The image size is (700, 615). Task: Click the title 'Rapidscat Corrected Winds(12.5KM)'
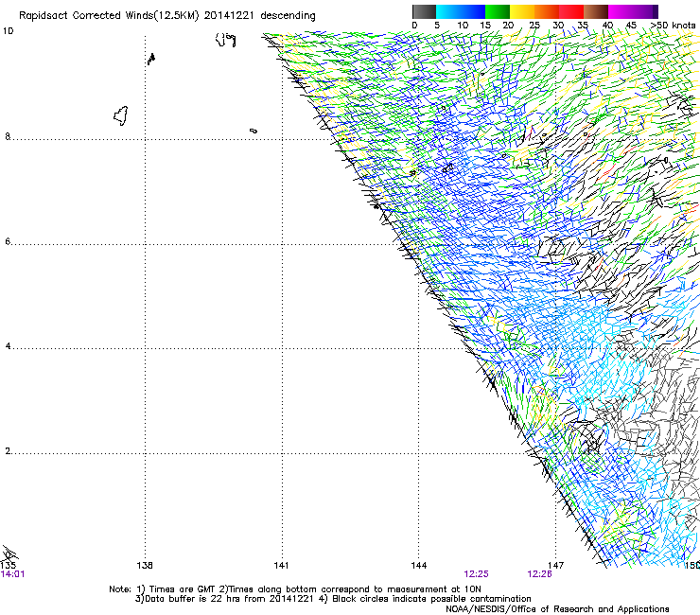click(109, 16)
